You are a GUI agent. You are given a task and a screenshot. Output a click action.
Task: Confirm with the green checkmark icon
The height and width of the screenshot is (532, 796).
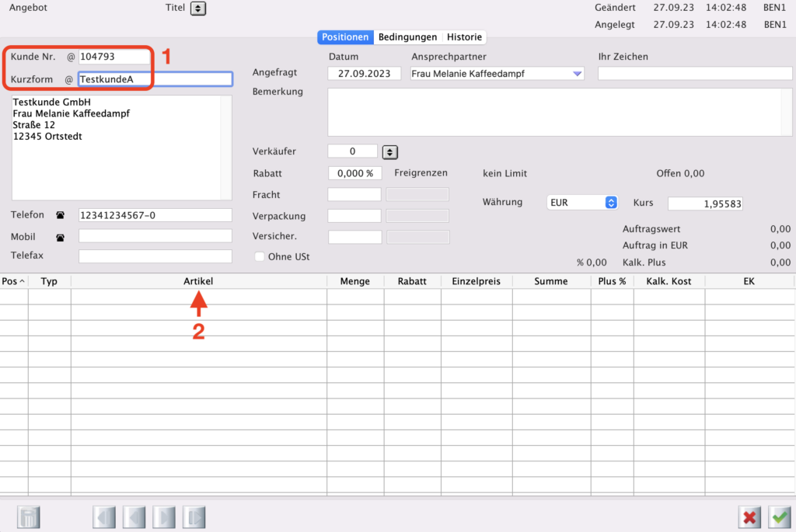(779, 517)
